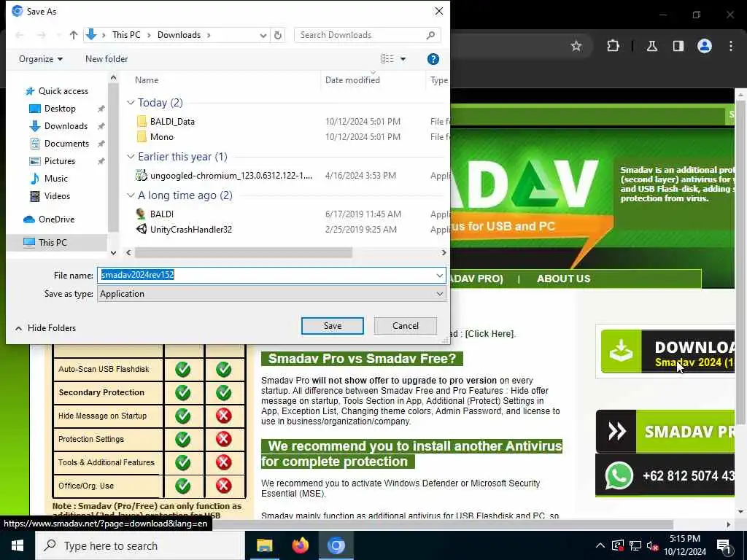Select the BALDI_Data folder
The width and height of the screenshot is (747, 560).
[172, 122]
